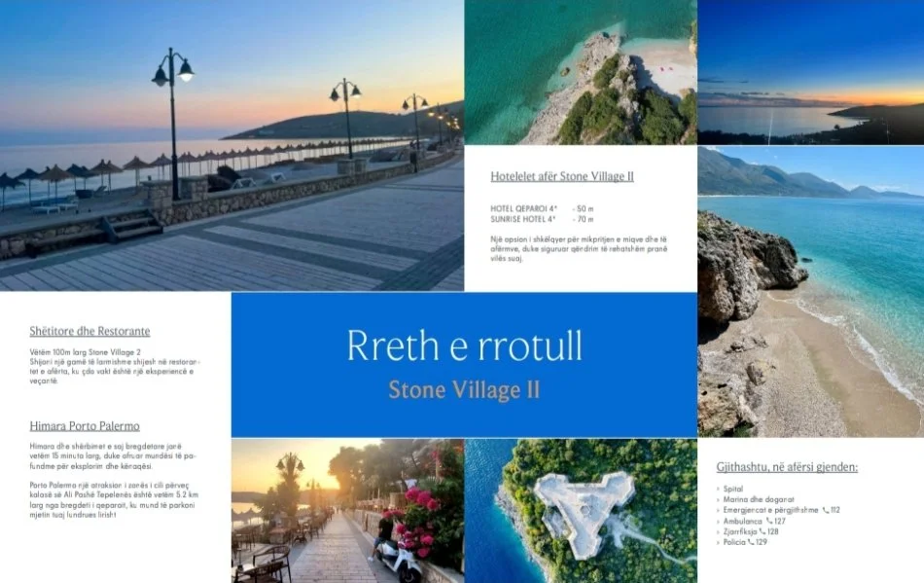Click the bullet arrow before Spital
Screen dimensions: 924x583
tap(719, 489)
